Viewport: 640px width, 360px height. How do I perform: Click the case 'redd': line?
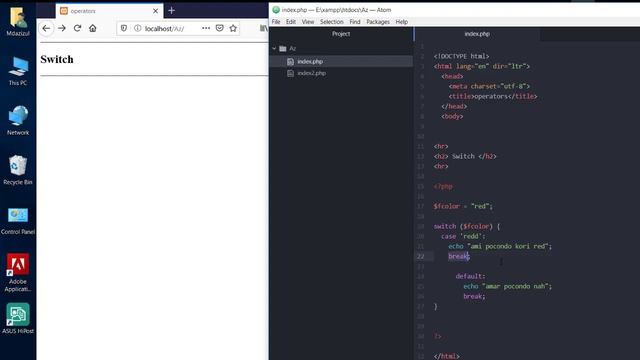[x=463, y=236]
